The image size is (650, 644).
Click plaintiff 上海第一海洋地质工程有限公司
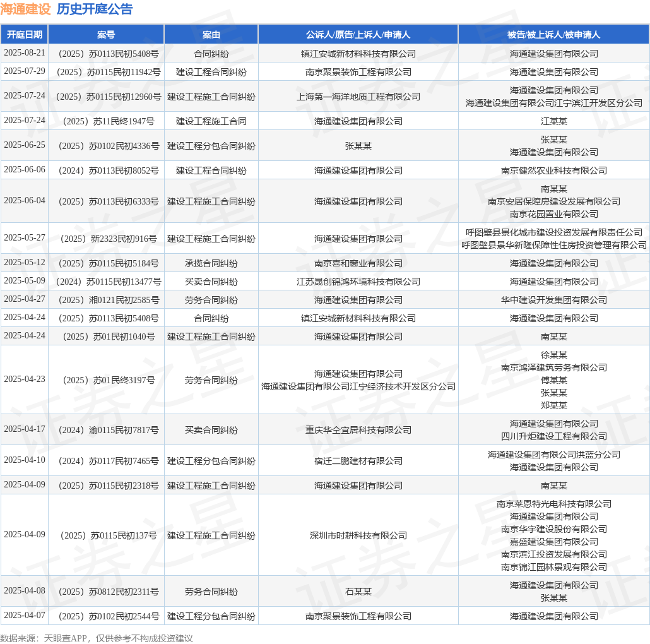358,97
